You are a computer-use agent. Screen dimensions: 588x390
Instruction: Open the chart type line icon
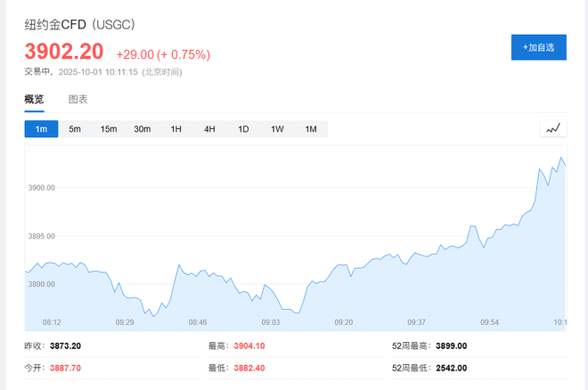[x=553, y=129]
